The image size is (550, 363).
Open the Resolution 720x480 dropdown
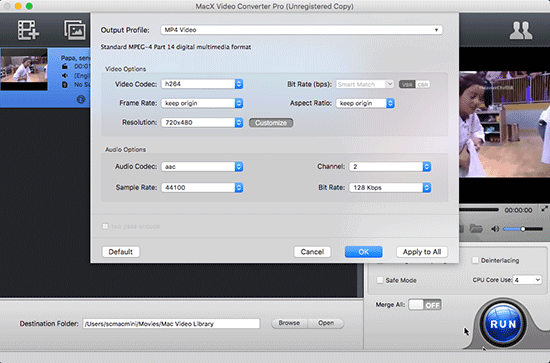coord(202,122)
